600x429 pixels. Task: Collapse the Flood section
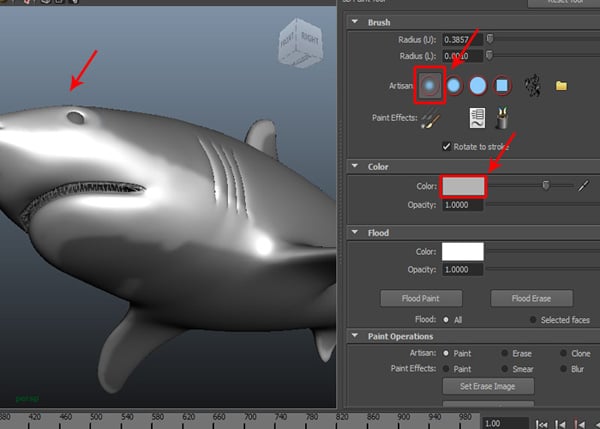[x=355, y=232]
